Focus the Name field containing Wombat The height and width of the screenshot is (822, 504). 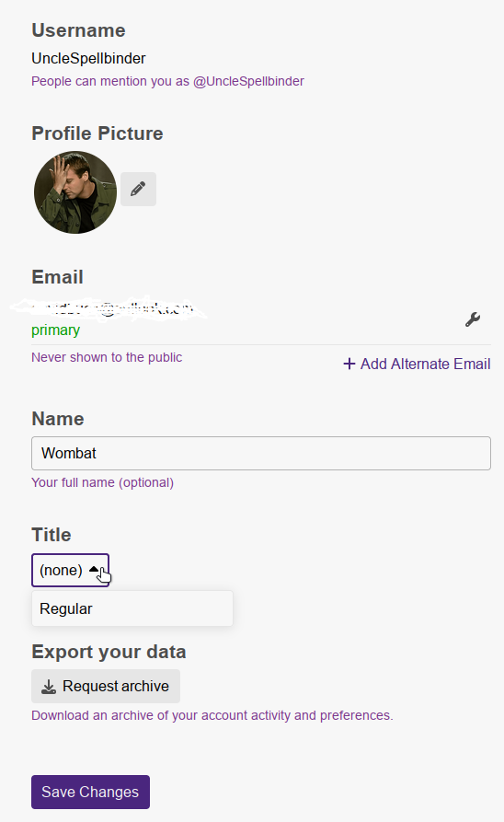pyautogui.click(x=261, y=453)
